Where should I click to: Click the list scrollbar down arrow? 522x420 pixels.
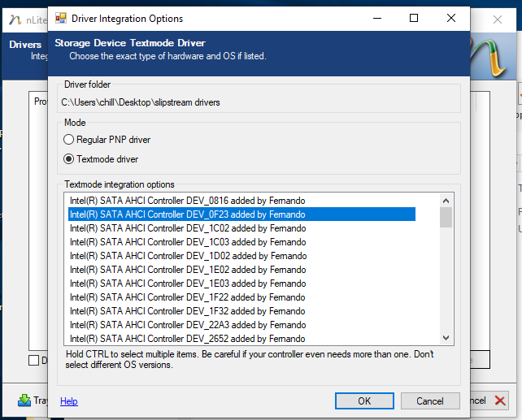pyautogui.click(x=446, y=337)
